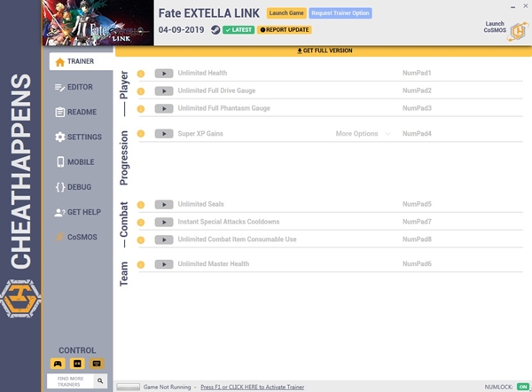
Task: Click the Get Full Version bar
Action: click(324, 51)
